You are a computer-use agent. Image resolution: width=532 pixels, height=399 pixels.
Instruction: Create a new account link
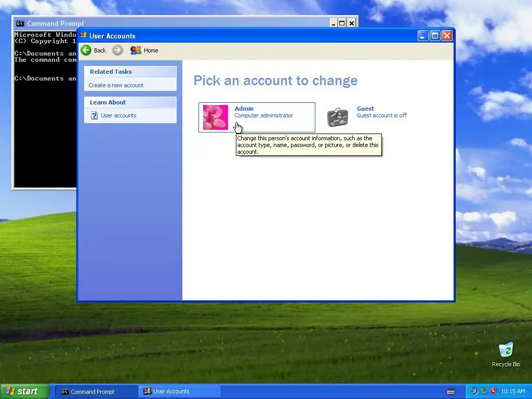point(116,85)
